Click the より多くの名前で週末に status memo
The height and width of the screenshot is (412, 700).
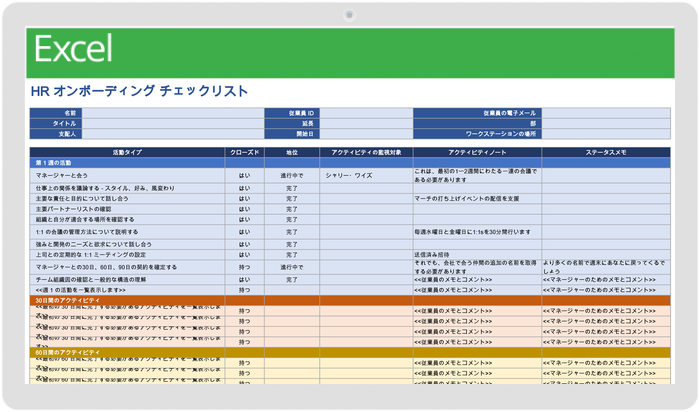coord(606,267)
